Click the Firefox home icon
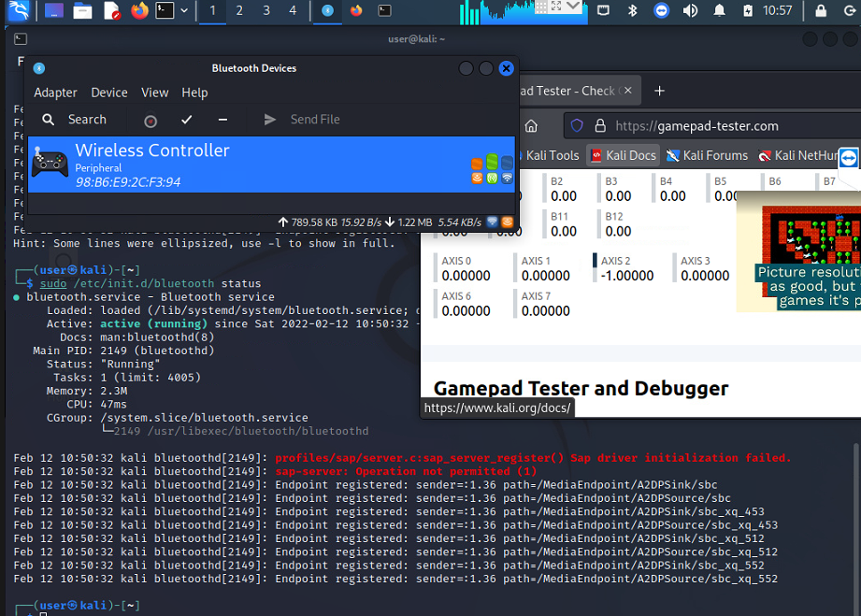 tap(531, 126)
